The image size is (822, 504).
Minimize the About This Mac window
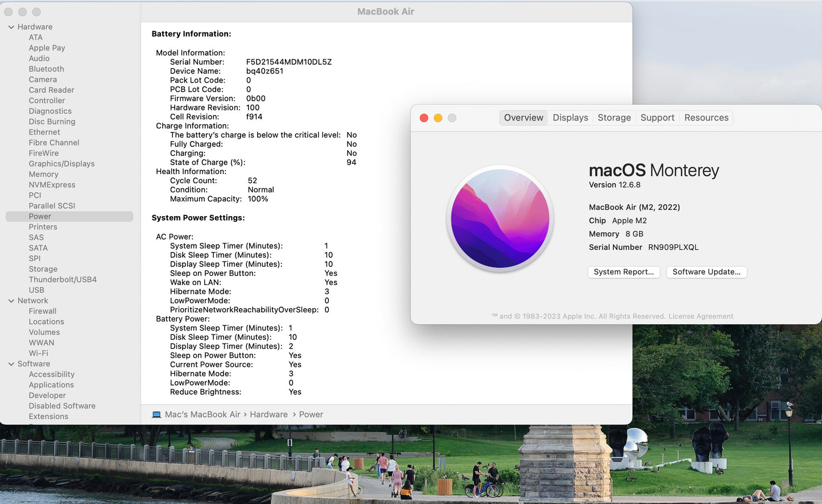[x=438, y=118]
